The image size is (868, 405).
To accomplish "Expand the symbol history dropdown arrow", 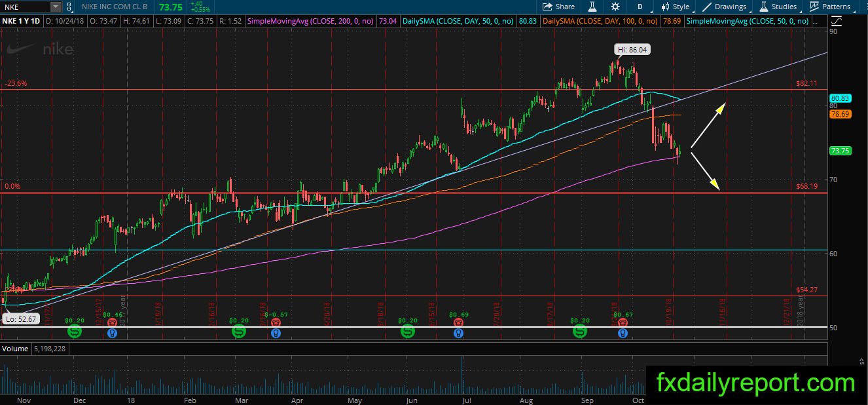I will point(55,7).
